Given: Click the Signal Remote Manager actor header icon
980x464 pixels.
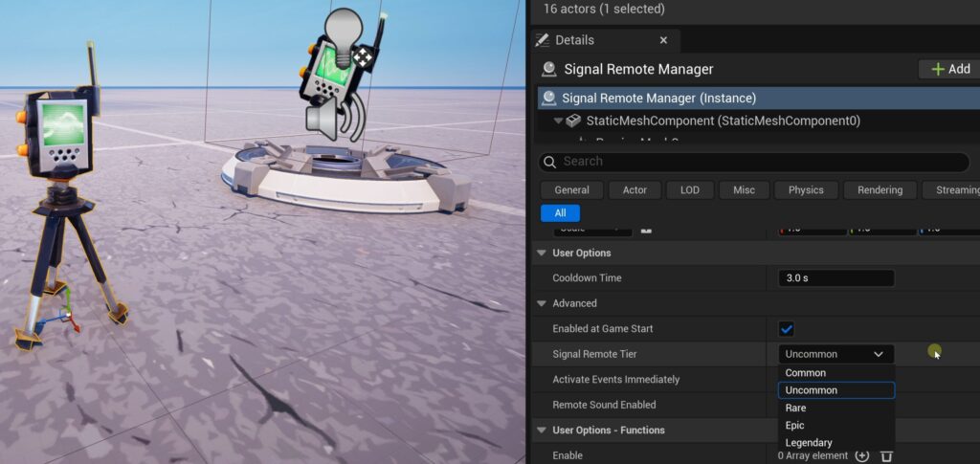Looking at the screenshot, I should 549,69.
